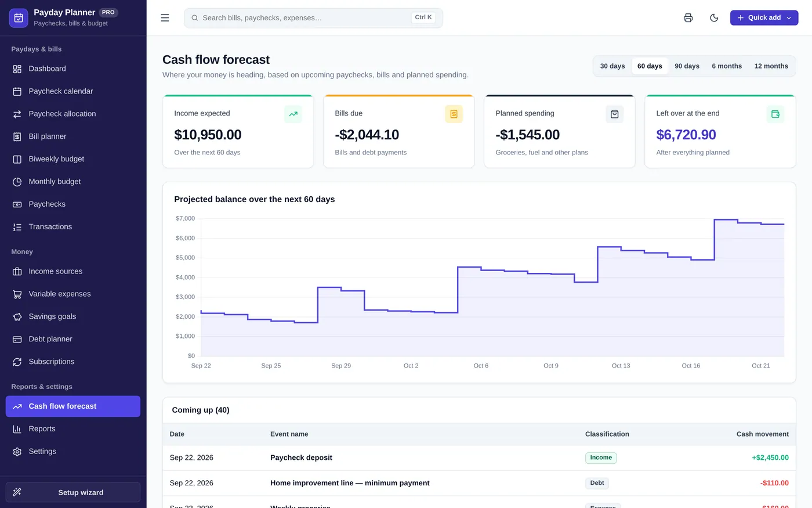
Task: Go to Paycheck allocation
Action: point(73,114)
